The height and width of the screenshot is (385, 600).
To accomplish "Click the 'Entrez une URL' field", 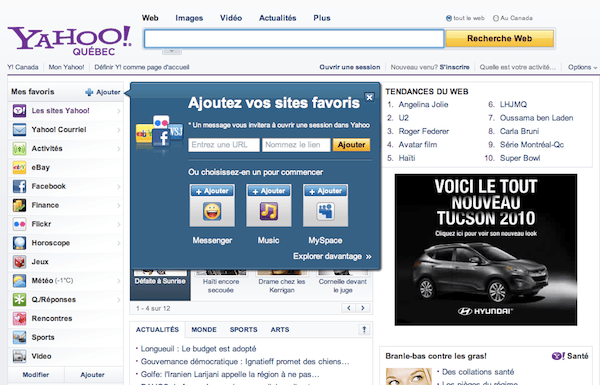I will (x=223, y=145).
